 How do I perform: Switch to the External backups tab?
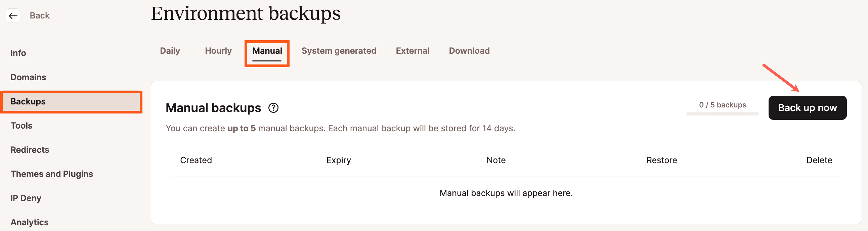(x=413, y=51)
